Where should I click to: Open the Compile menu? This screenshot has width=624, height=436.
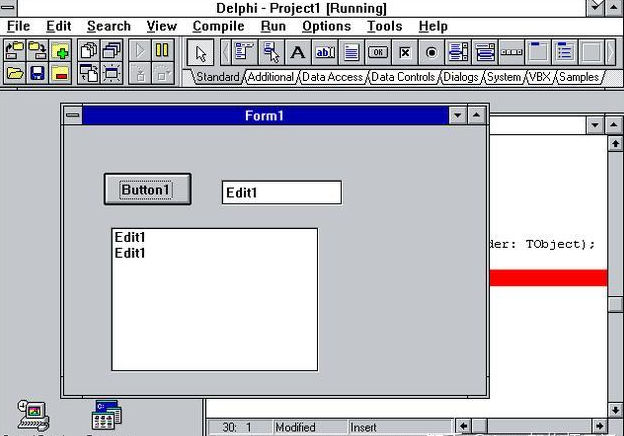218,26
